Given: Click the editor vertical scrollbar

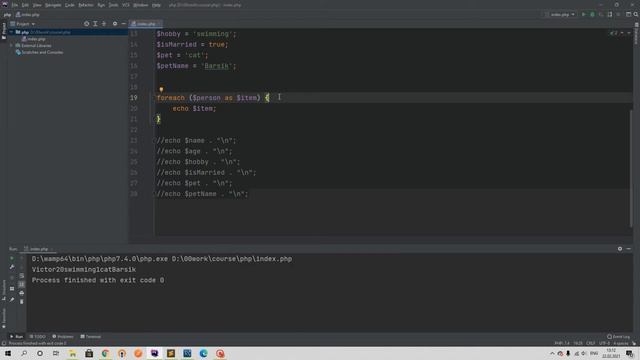Looking at the screenshot, I should pyautogui.click(x=631, y=167).
